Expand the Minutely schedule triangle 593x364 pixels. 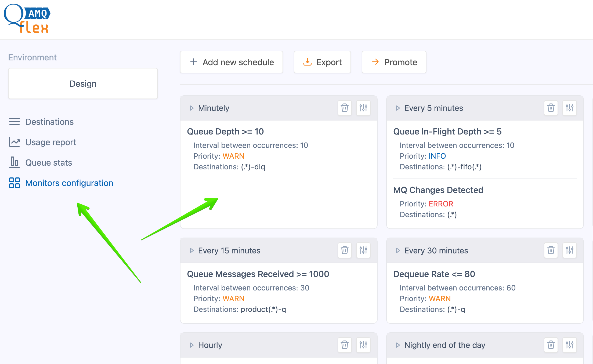[191, 108]
